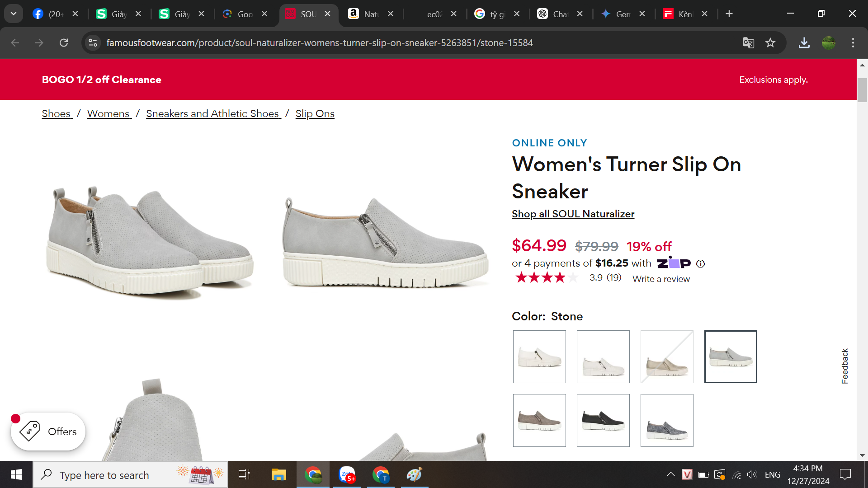Open a new browser tab

pos(729,14)
